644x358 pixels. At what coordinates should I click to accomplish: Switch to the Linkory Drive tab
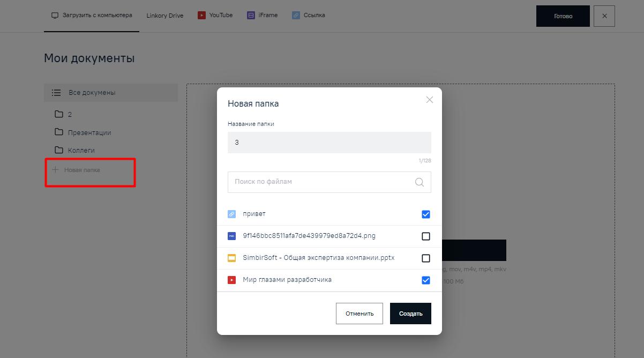point(164,16)
